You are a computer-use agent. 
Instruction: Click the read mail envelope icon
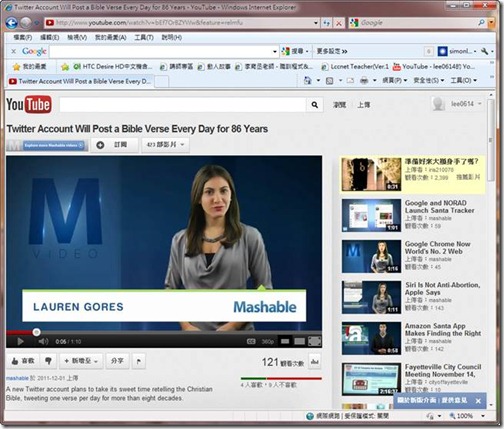click(350, 81)
